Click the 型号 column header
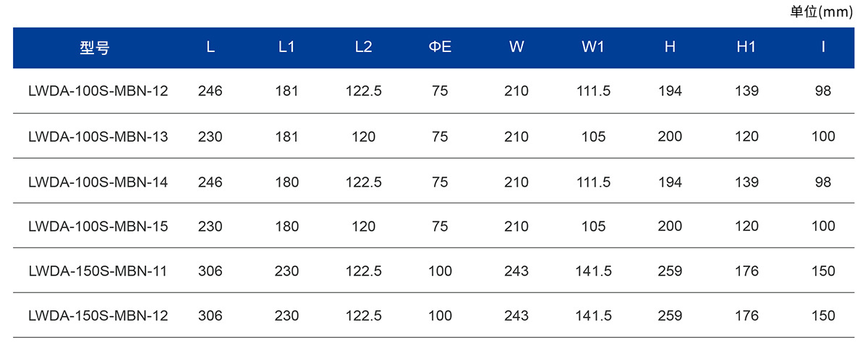 pos(95,48)
